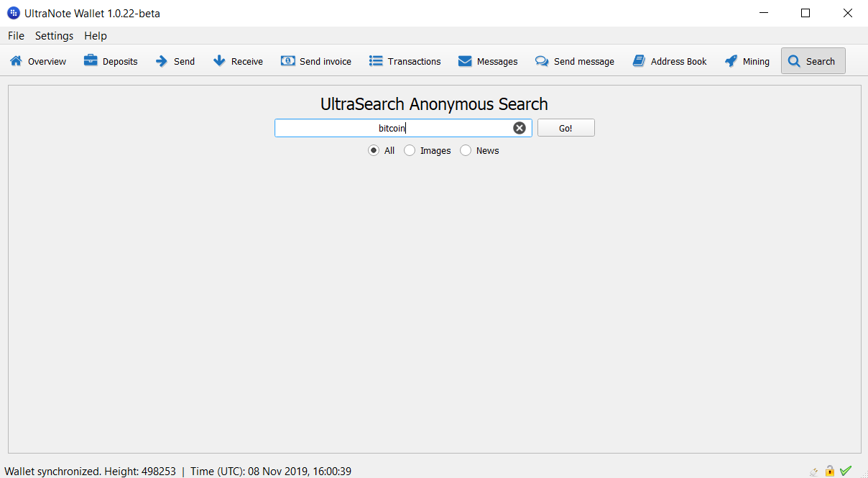The image size is (868, 478).
Task: Close the UltraNote Wallet window
Action: pos(847,13)
